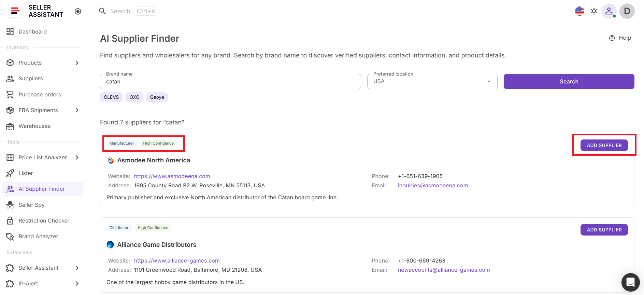Image resolution: width=644 pixels, height=295 pixels.
Task: Open the Dashboard menu item
Action: click(42, 32)
